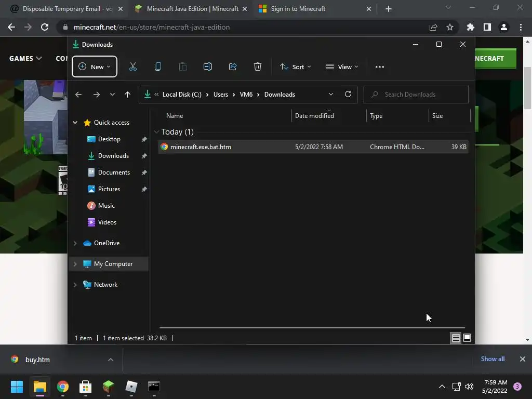Click the Cut scissors icon in Explorer toolbar

pyautogui.click(x=132, y=67)
